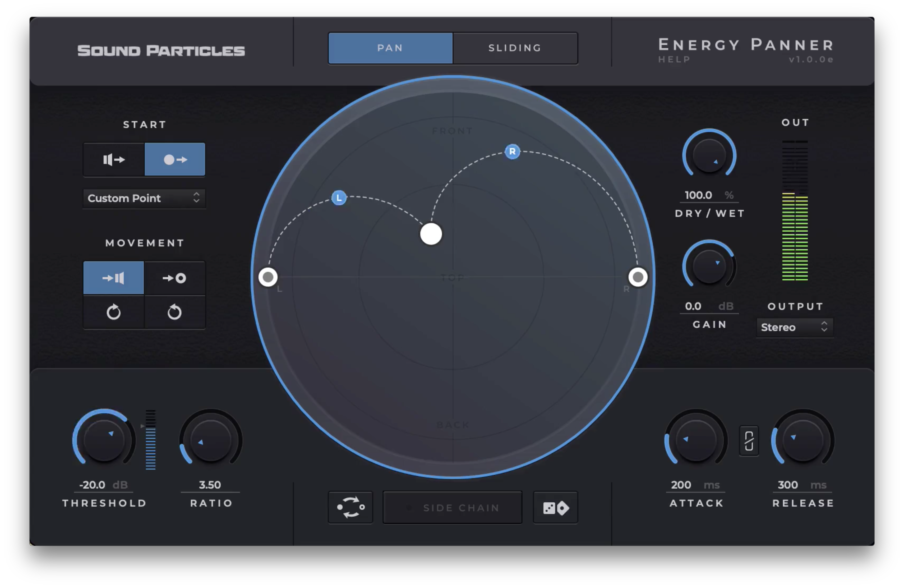Select start from custom point icon
Image resolution: width=904 pixels, height=588 pixels.
175,159
